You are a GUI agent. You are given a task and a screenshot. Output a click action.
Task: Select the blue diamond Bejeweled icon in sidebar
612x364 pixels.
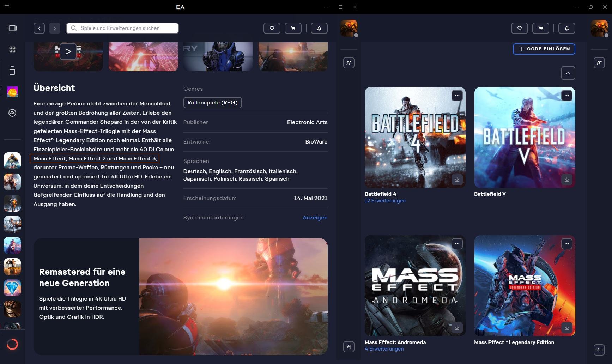(x=12, y=288)
